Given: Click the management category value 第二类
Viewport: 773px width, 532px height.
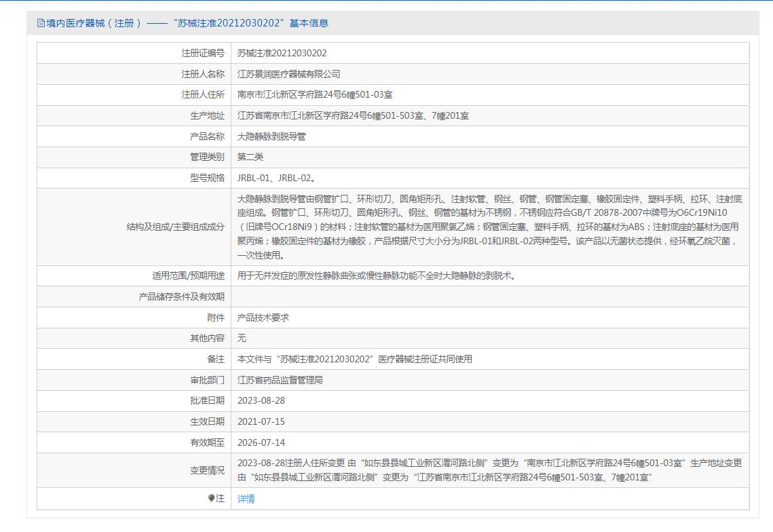Looking at the screenshot, I should click(x=250, y=157).
